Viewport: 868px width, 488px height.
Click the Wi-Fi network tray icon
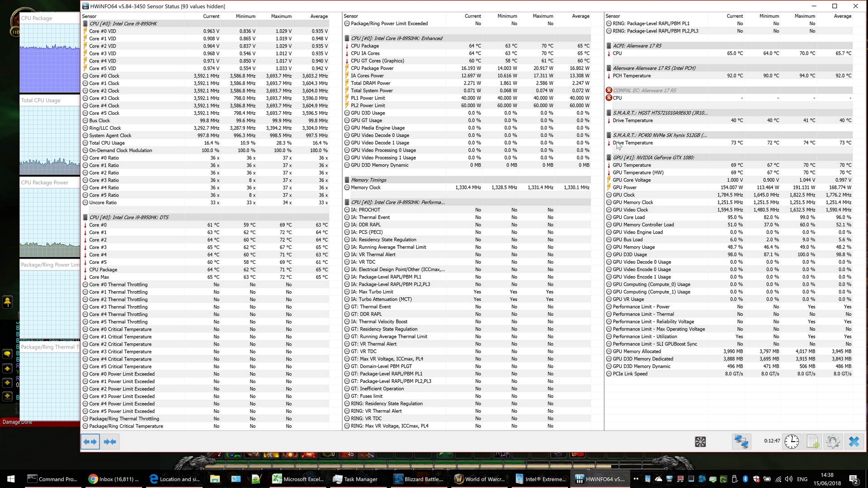tap(778, 479)
